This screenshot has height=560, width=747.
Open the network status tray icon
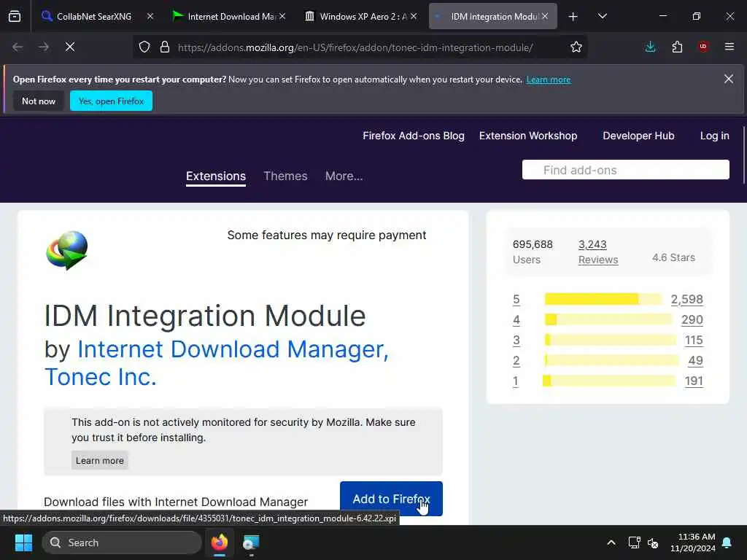click(x=634, y=542)
